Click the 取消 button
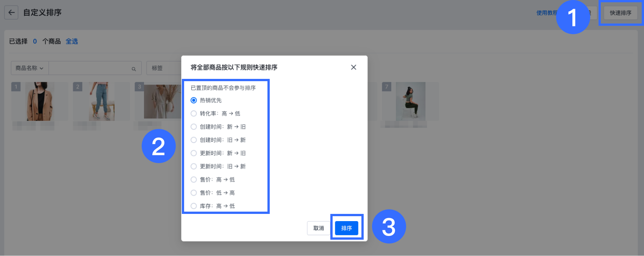This screenshot has width=644, height=256. tap(318, 228)
